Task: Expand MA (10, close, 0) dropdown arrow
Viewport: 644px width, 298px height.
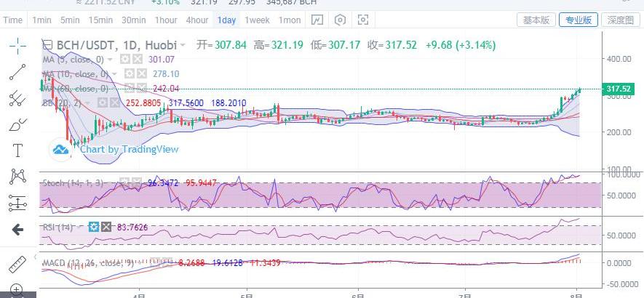Action: tap(114, 74)
